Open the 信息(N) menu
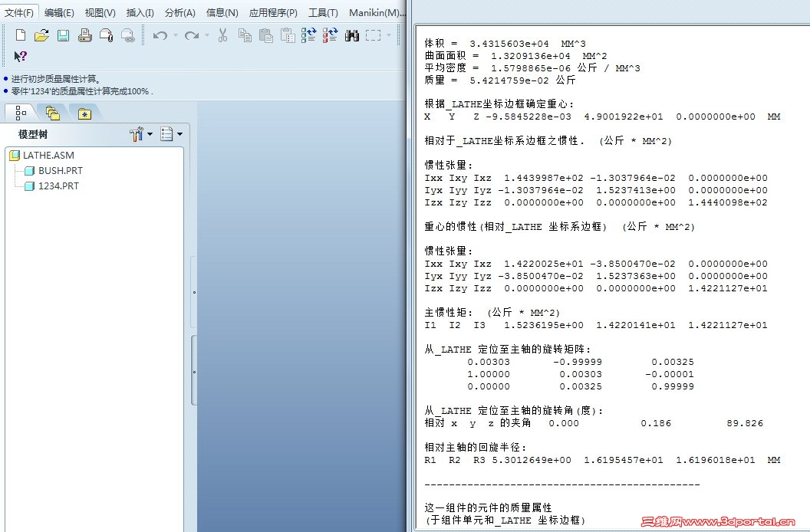The image size is (810, 532). point(222,13)
